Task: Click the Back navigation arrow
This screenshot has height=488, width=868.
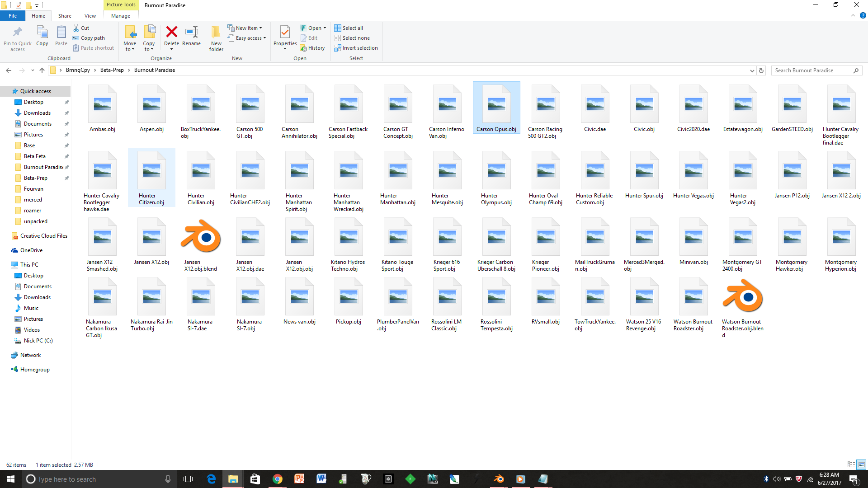Action: click(9, 70)
